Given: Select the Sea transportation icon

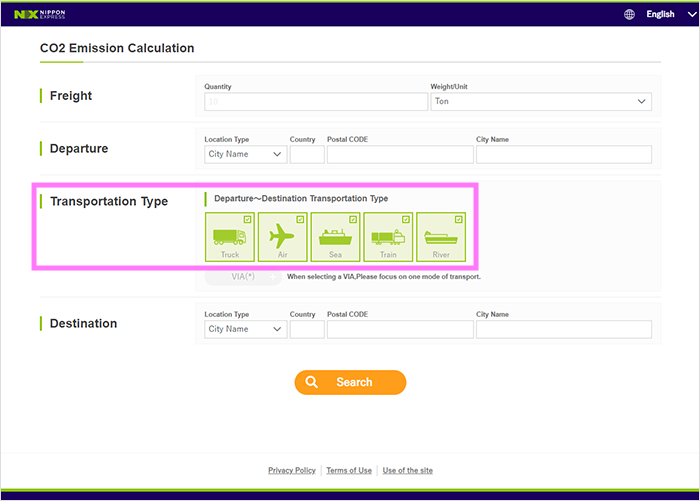Looking at the screenshot, I should pos(335,238).
